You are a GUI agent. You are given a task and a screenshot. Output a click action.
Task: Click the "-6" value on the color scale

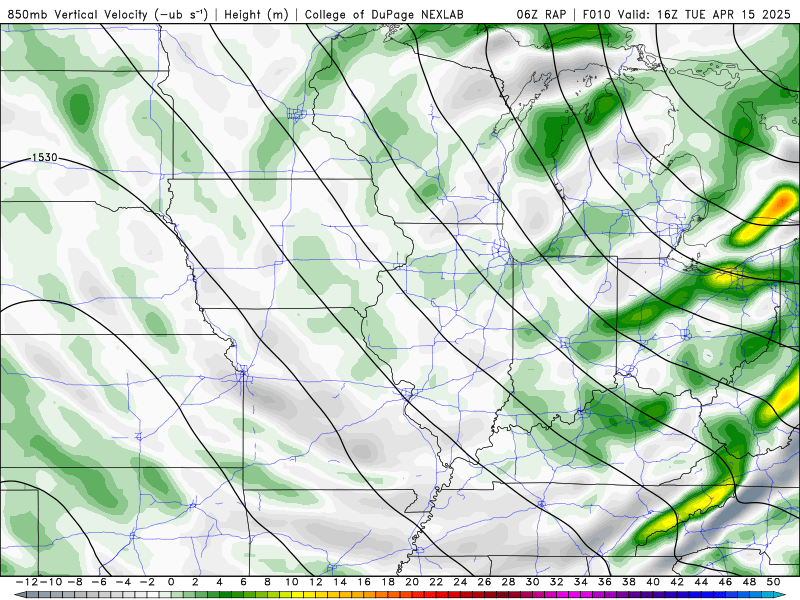(98, 582)
